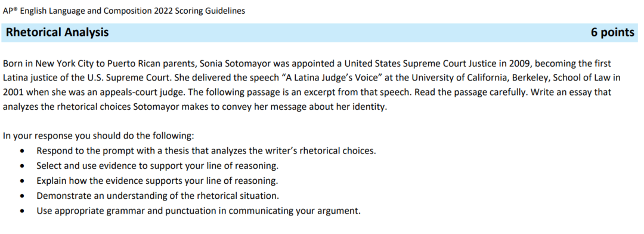Image resolution: width=644 pixels, height=234 pixels.
Task: Click the empty middle of the light blue banner
Action: tap(349, 32)
